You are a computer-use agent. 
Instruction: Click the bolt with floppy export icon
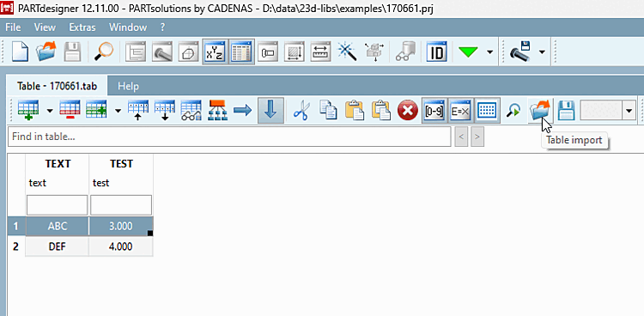click(x=521, y=52)
